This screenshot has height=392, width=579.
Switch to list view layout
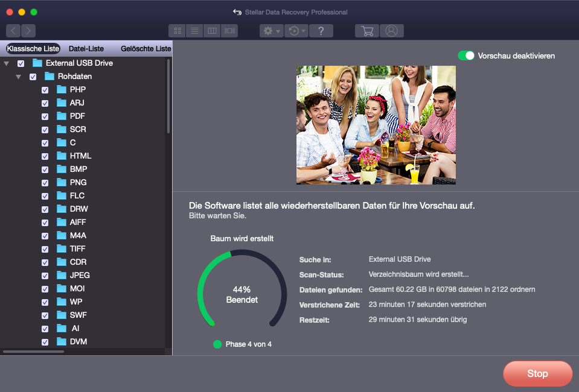tap(194, 31)
